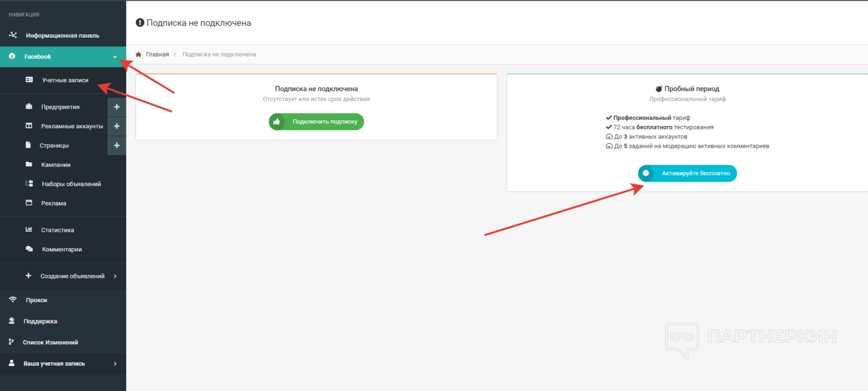Click the Профессиональный тариф subtitle under Пробный период

tap(688, 99)
